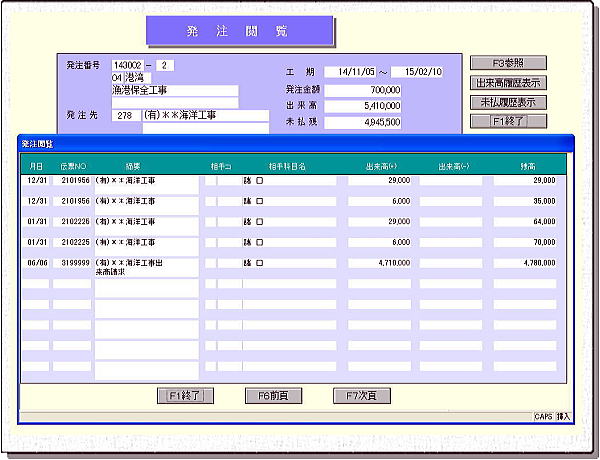Click the 未払履歴表示 button
This screenshot has width=600, height=460.
coord(509,102)
